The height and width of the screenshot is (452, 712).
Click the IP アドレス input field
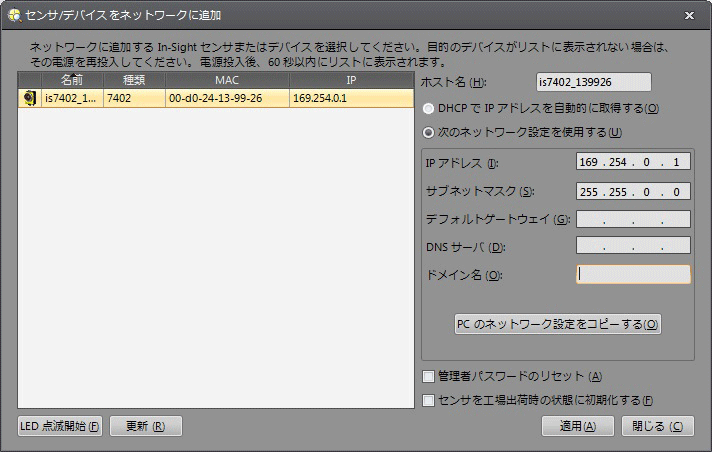tap(633, 162)
